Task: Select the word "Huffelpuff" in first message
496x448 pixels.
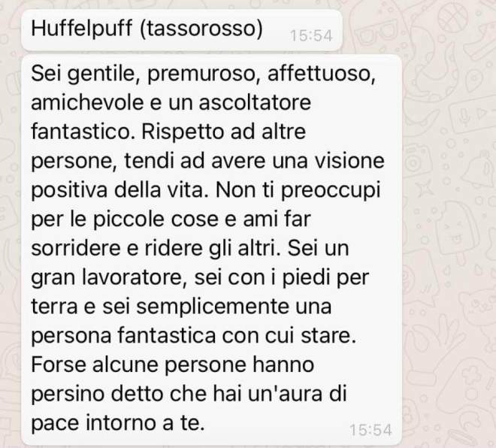Action: click(82, 29)
